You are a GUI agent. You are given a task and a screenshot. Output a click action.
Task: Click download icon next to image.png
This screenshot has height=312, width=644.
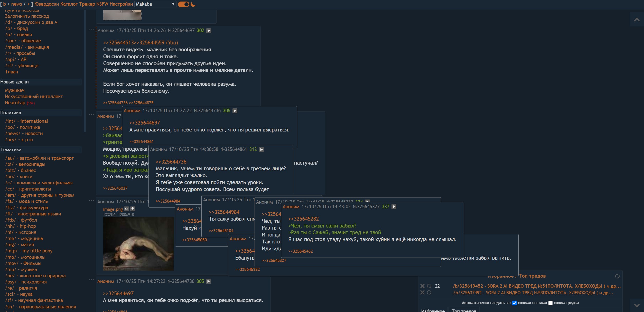[x=133, y=209]
